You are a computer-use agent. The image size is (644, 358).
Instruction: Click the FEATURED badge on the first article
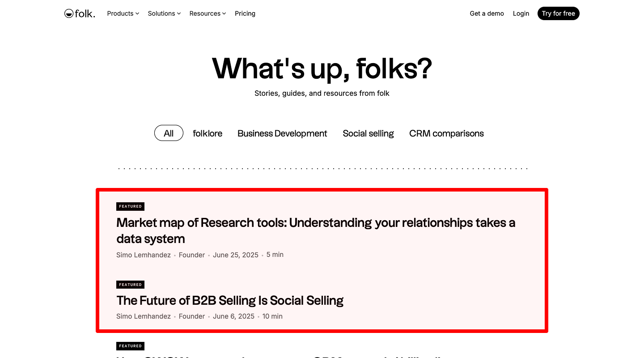click(x=130, y=206)
